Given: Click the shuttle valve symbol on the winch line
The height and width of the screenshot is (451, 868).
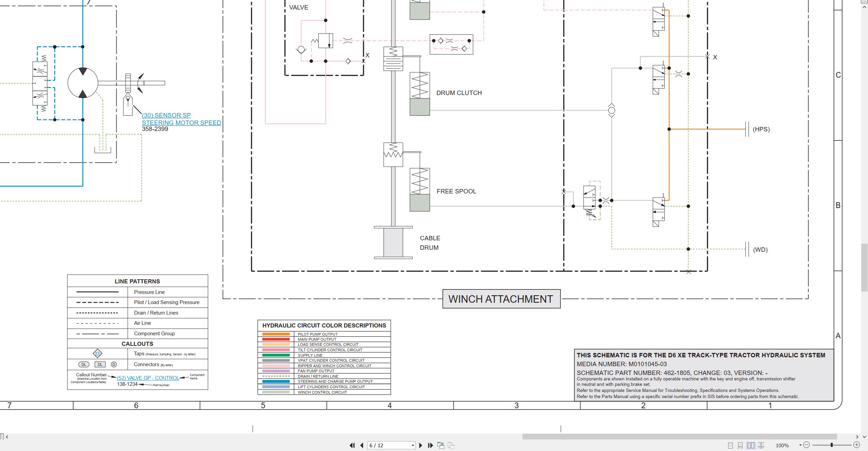Looking at the screenshot, I should pyautogui.click(x=612, y=110).
